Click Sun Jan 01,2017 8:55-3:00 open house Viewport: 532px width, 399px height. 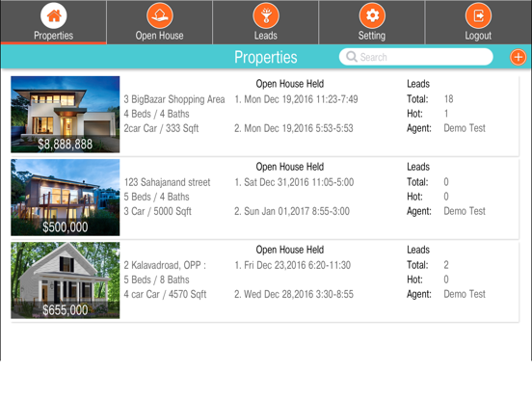(292, 211)
